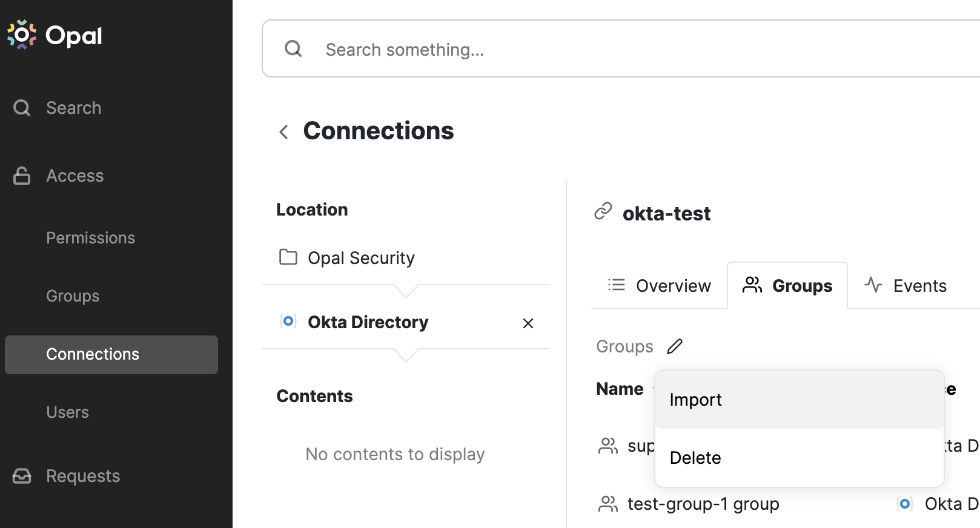Choose Import from the dropdown menu

tap(696, 400)
